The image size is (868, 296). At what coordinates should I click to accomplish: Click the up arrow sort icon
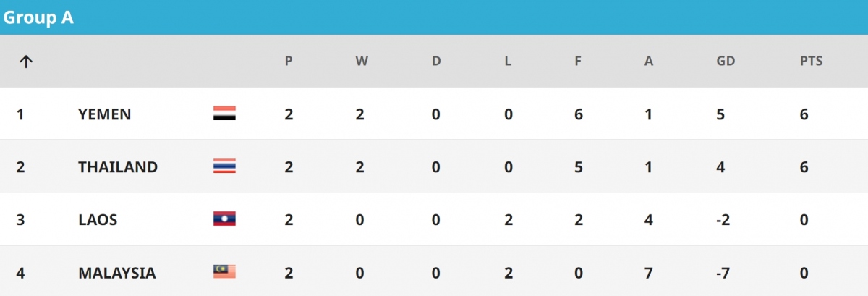click(26, 62)
